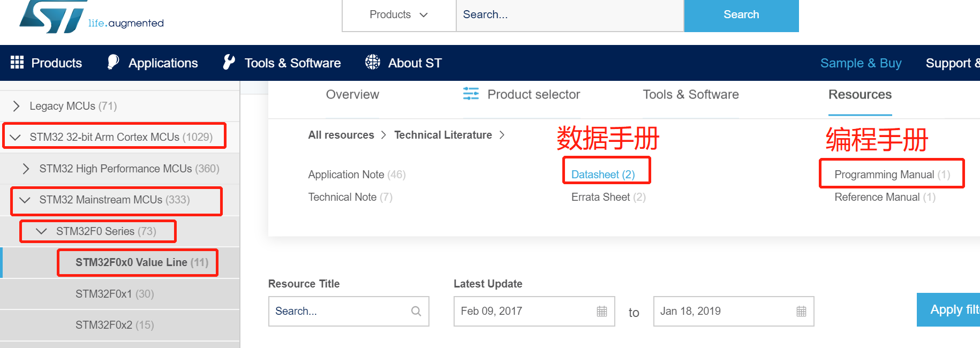
Task: Expand STM32 High Performance MCUs chevron
Action: tap(26, 169)
